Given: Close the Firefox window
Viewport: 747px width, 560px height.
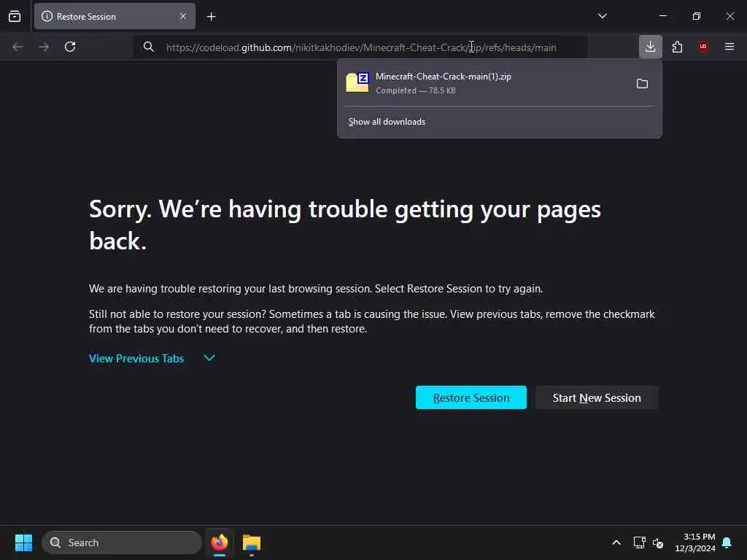Looking at the screenshot, I should [x=729, y=16].
